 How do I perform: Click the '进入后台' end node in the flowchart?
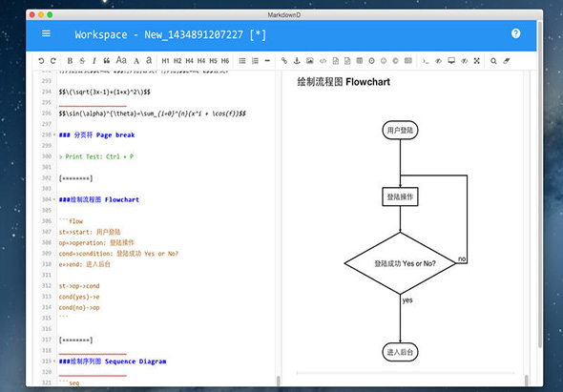pos(400,352)
